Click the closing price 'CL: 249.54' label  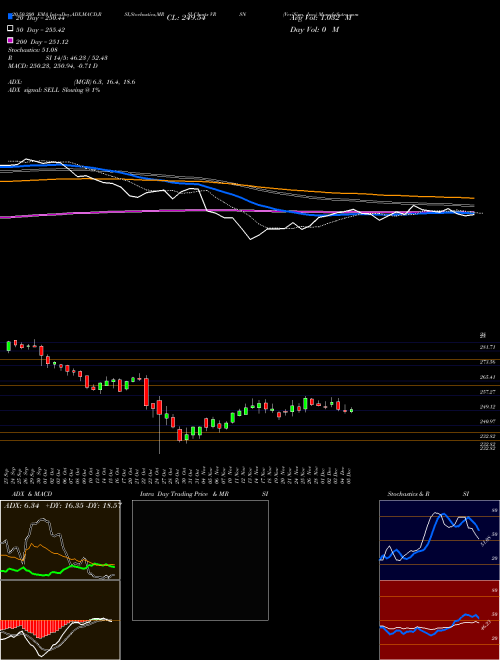tap(186, 18)
